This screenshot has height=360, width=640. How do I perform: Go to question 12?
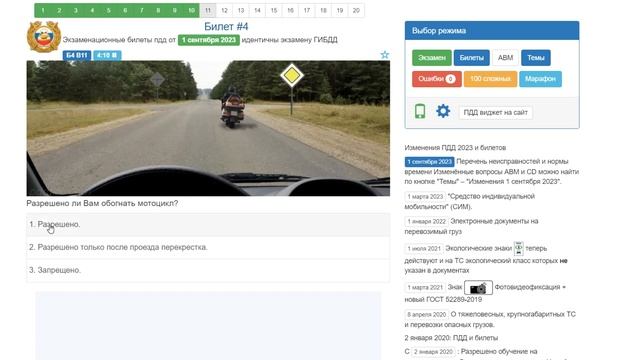click(224, 11)
